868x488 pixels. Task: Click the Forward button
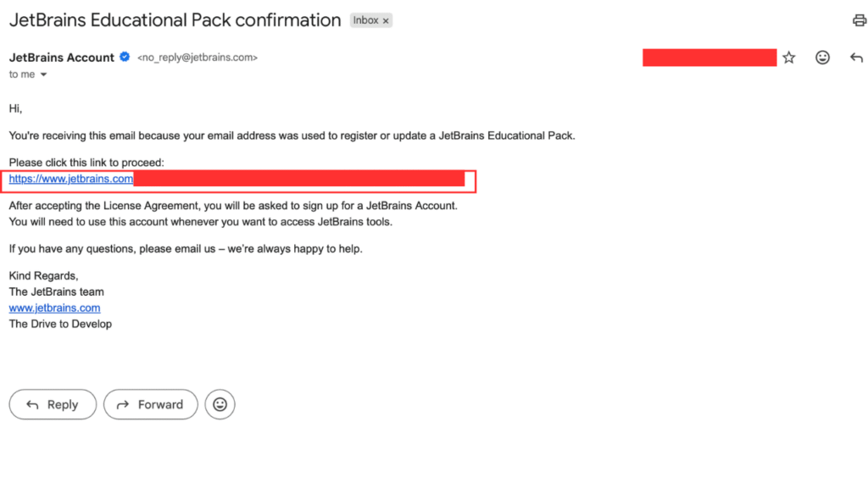coord(150,405)
